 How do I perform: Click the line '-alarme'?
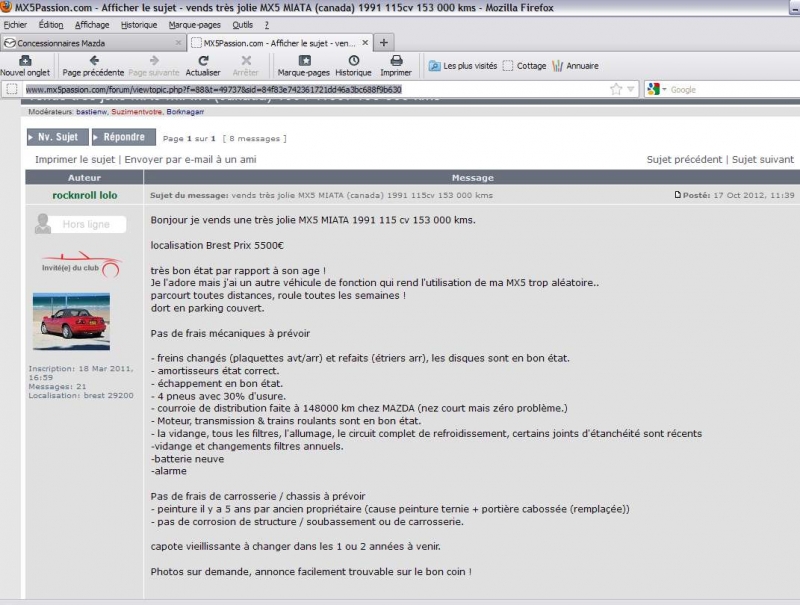pyautogui.click(x=168, y=471)
